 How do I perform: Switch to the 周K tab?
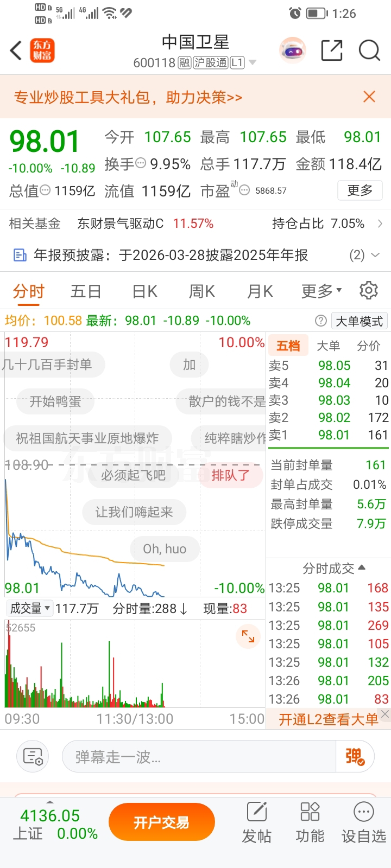[202, 291]
